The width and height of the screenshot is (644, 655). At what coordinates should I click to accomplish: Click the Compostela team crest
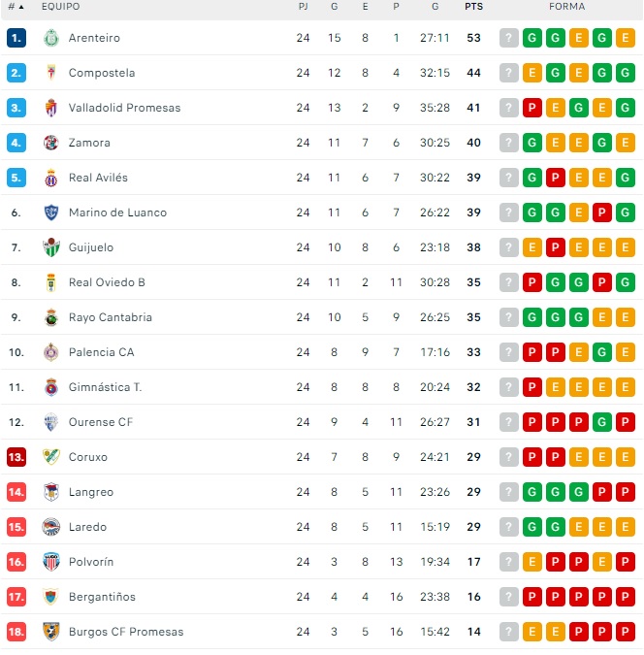pos(51,73)
